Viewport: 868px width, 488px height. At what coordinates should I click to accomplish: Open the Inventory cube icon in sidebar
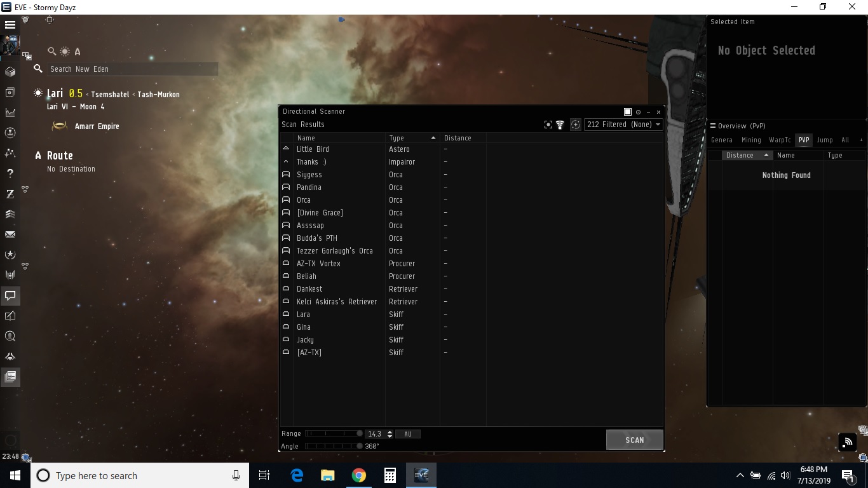tap(10, 72)
